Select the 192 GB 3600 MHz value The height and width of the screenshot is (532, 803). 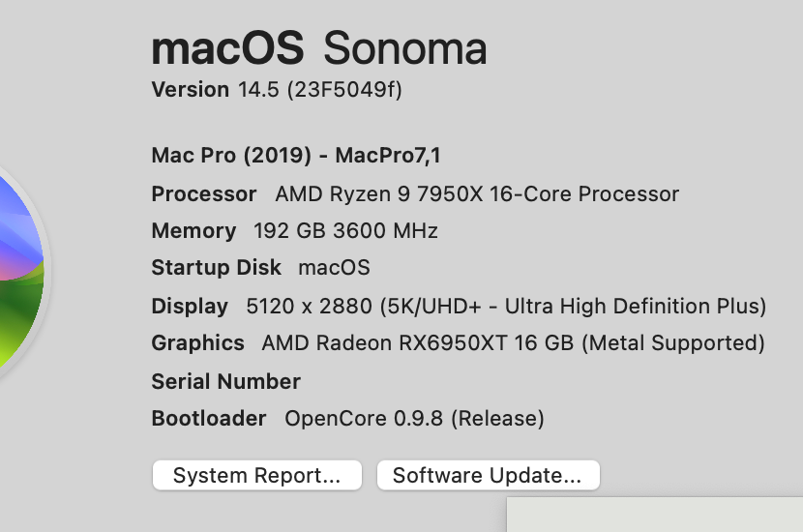(x=345, y=231)
